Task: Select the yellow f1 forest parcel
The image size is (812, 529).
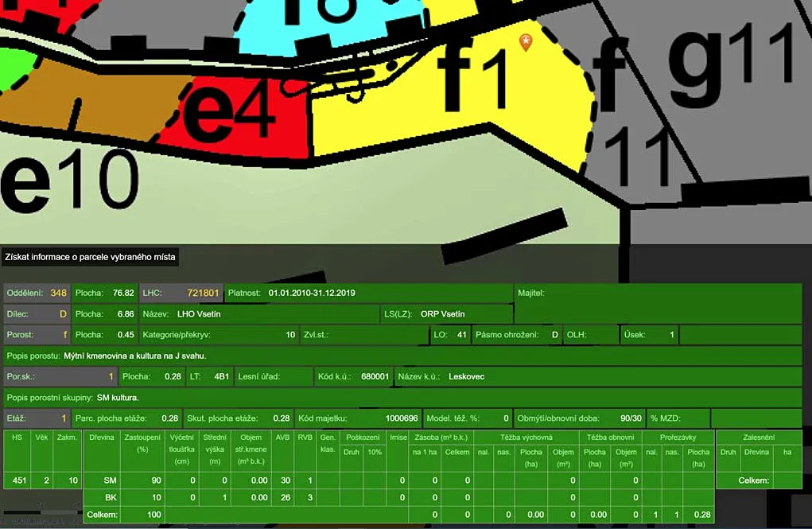Action: click(x=445, y=119)
